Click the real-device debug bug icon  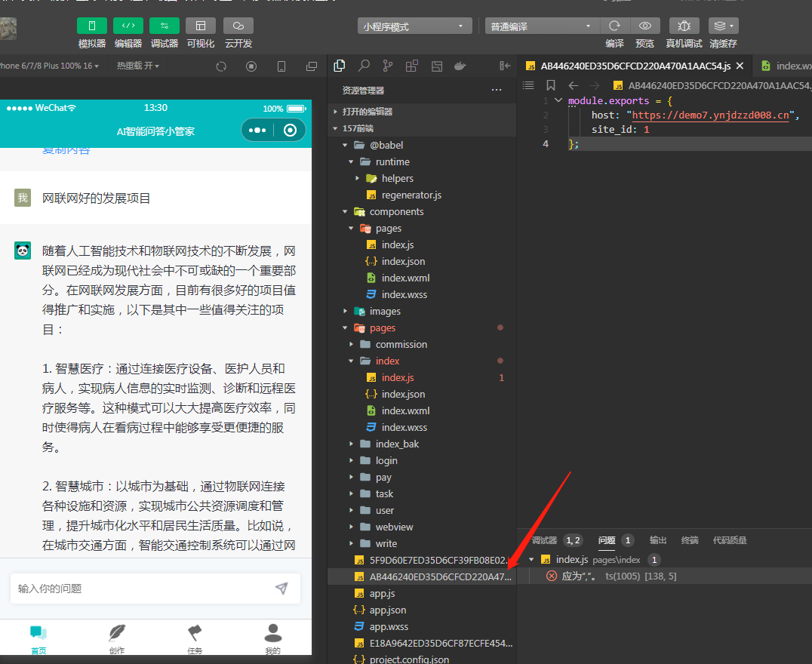coord(684,26)
